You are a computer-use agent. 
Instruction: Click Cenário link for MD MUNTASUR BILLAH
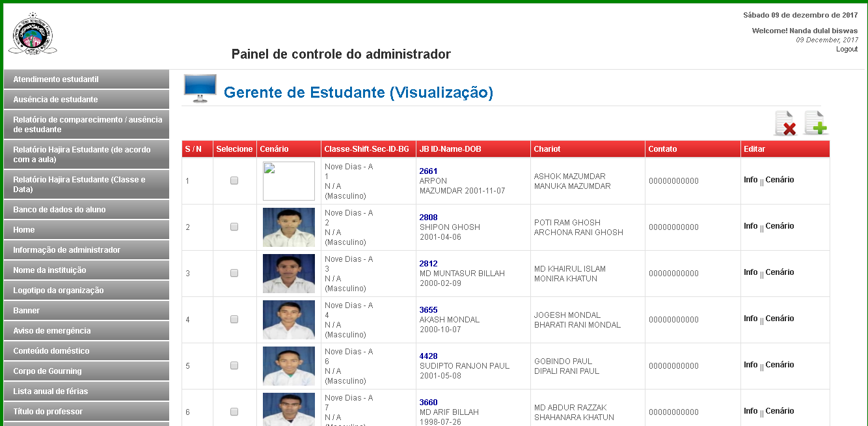pos(780,272)
